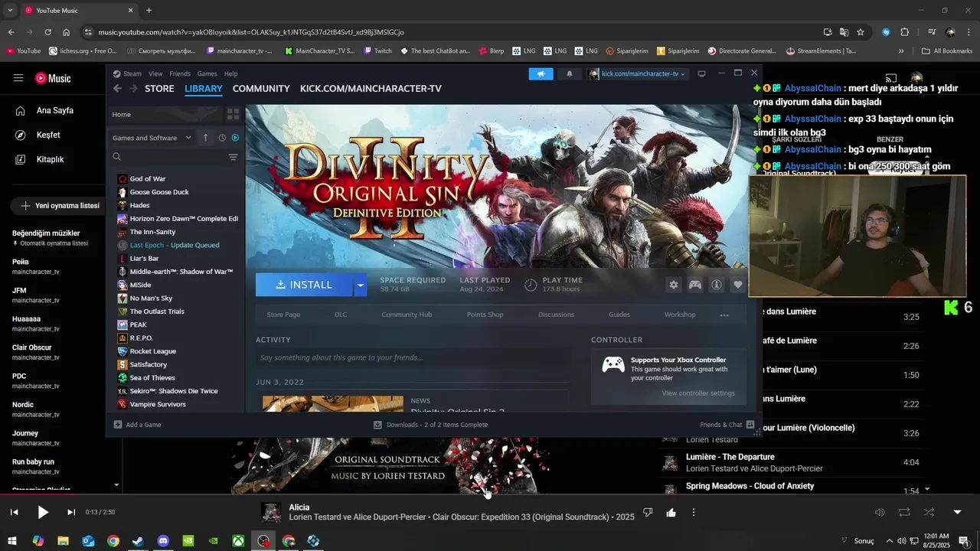
Task: Skip to previous track in YouTube Music
Action: pos(14,512)
